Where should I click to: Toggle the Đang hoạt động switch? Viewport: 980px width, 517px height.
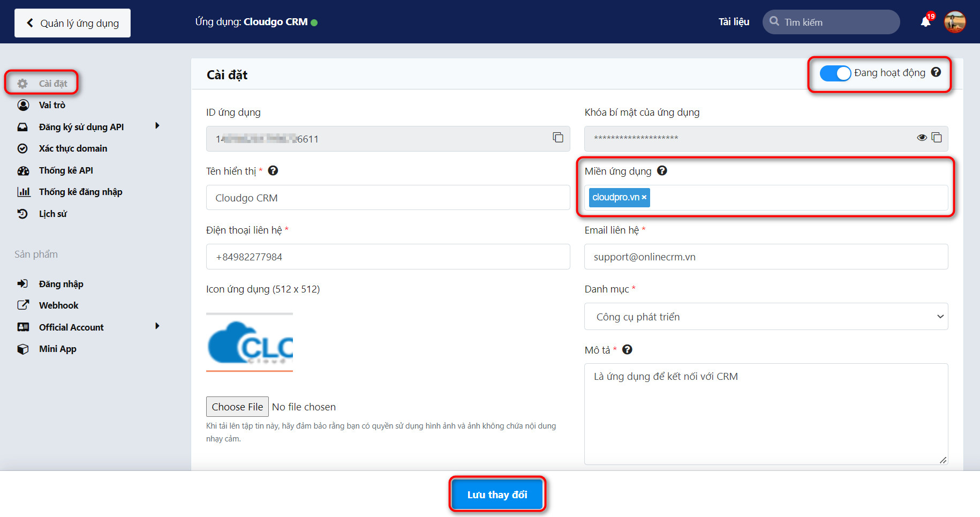point(835,73)
